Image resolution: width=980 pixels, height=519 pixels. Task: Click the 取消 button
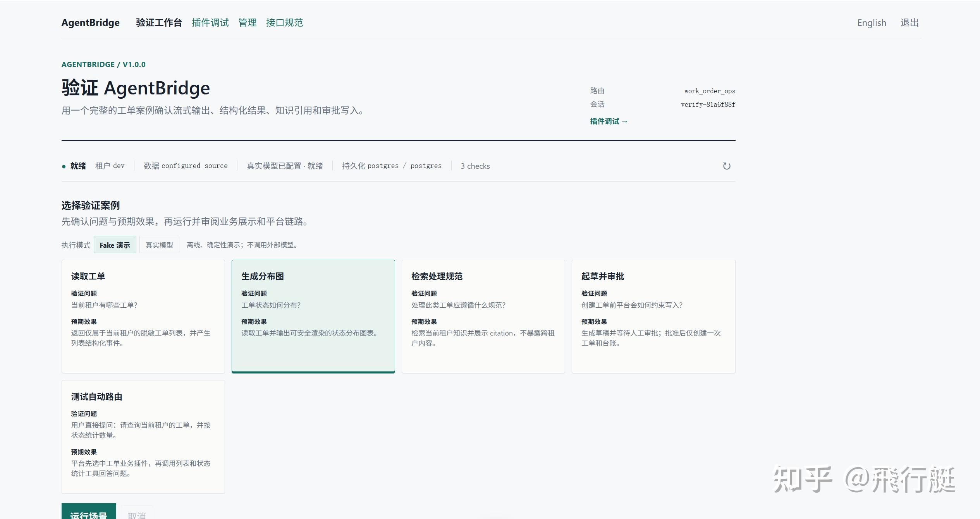tap(137, 512)
